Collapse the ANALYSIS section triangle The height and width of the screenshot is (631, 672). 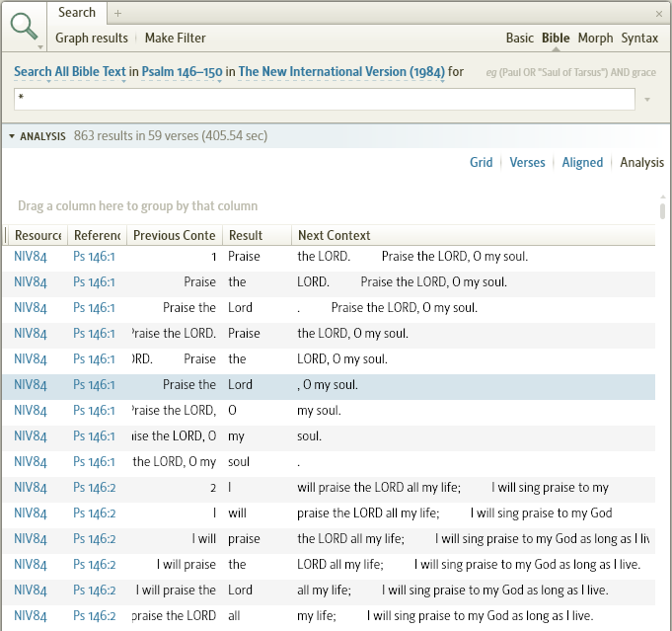[x=12, y=136]
